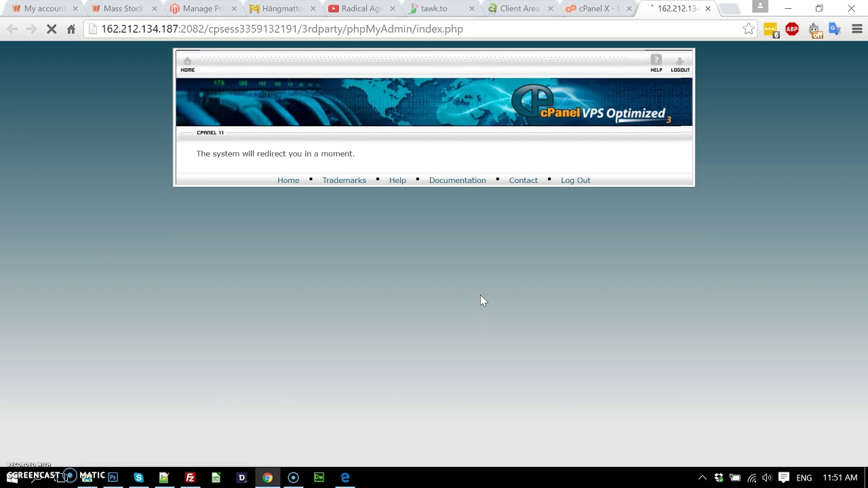Open a new browser tab
The width and height of the screenshot is (868, 488).
pyautogui.click(x=729, y=9)
